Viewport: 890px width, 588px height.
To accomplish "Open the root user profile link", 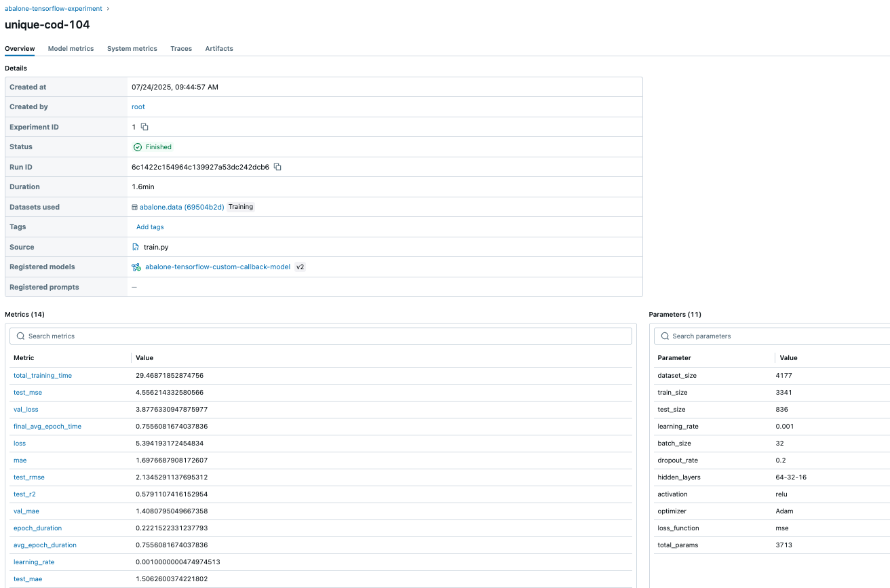I will [x=138, y=106].
